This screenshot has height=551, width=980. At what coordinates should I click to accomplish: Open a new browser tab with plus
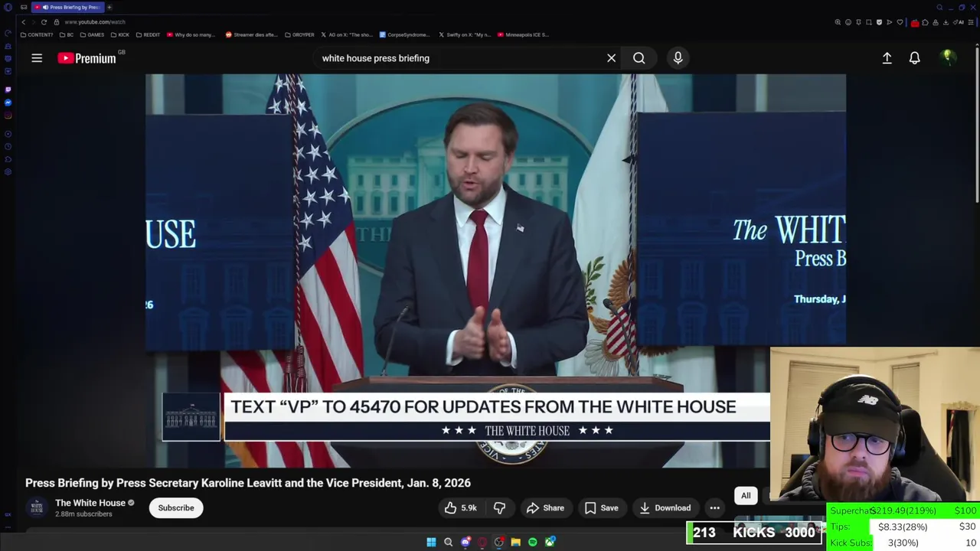109,7
